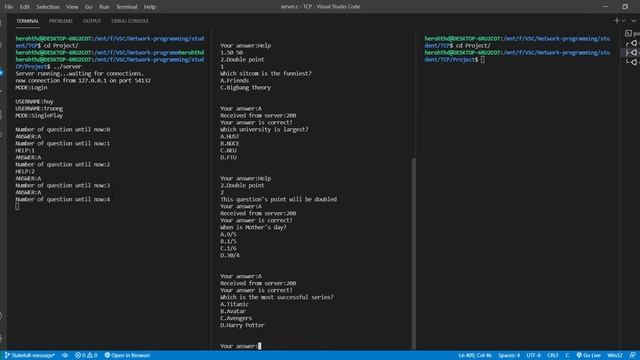Open feedback icon at status bar end
640x360 pixels.
point(632,355)
